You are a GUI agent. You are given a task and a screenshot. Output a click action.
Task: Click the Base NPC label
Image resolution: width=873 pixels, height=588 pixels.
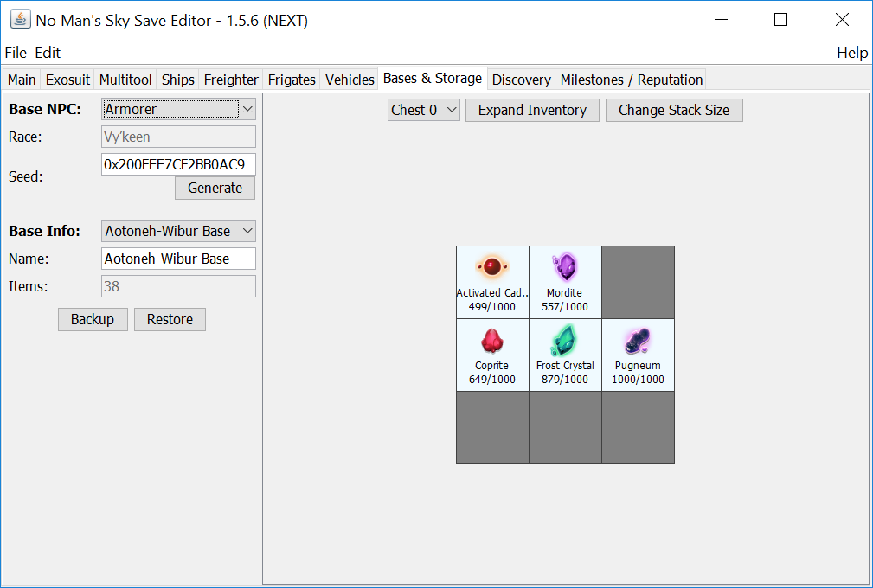coord(44,109)
